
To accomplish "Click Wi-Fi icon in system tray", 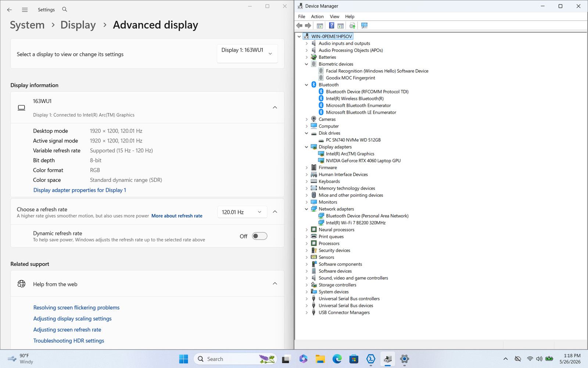I will [x=530, y=359].
